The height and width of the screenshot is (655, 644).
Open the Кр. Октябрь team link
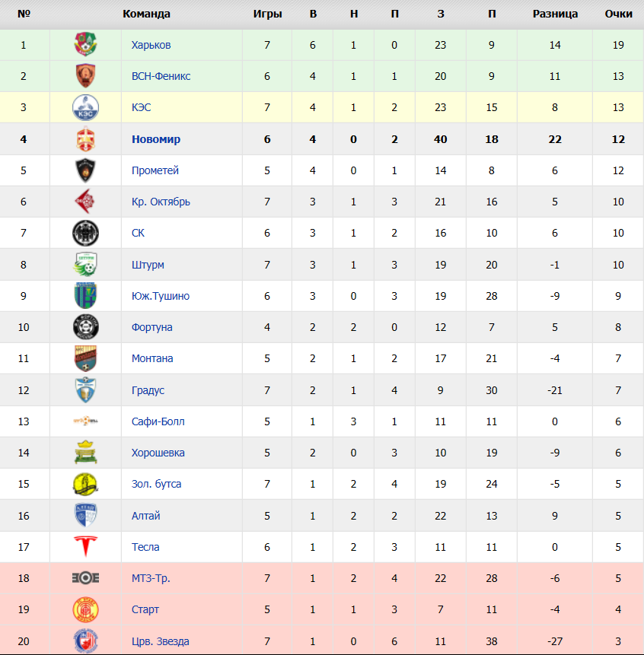(x=161, y=202)
